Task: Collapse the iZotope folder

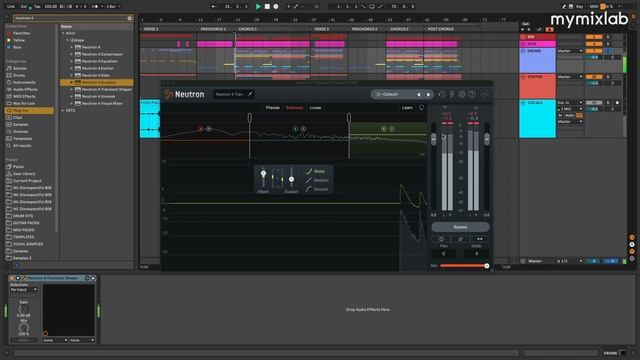Action: click(67, 40)
